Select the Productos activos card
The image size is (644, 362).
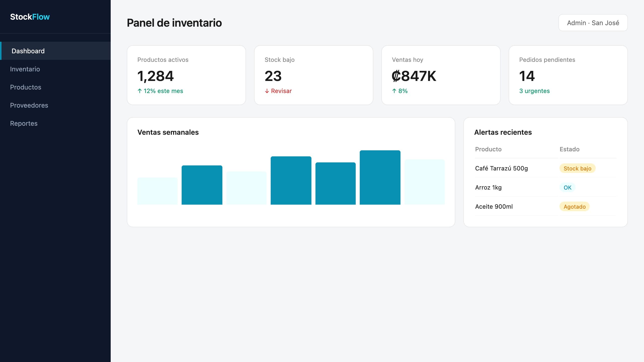tap(186, 75)
